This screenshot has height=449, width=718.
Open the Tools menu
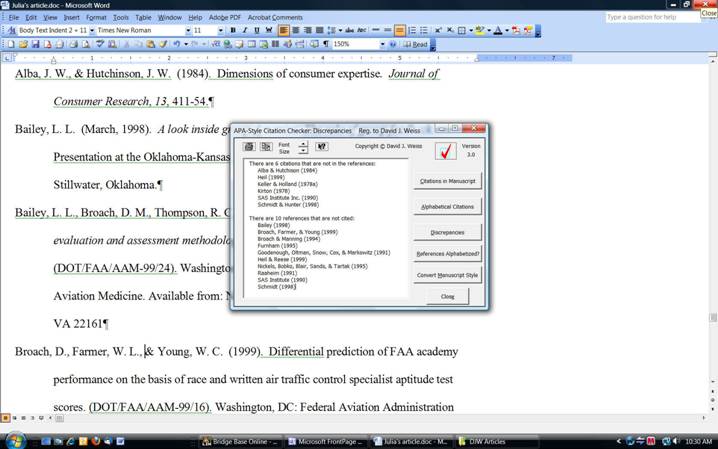point(121,17)
